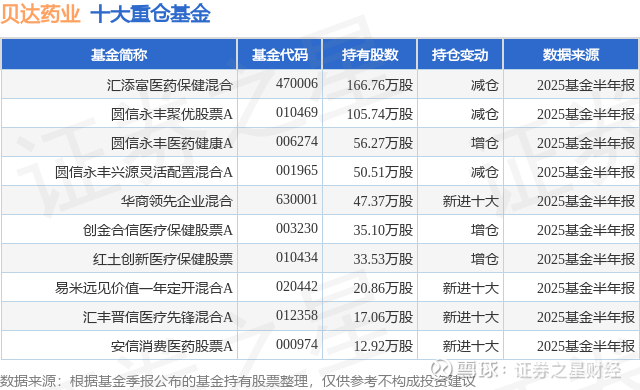Open fund 汇添富医药保健混合
This screenshot has width=640, height=390.
click(170, 85)
